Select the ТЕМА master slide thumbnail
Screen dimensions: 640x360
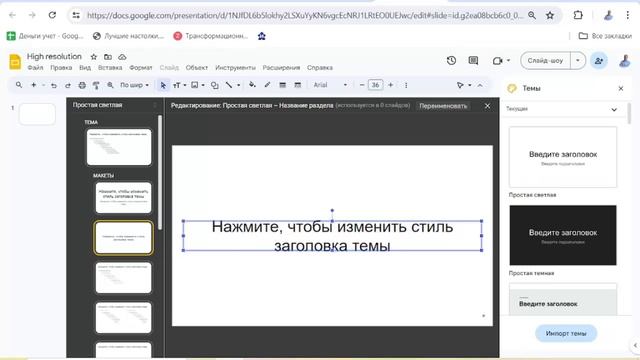coord(119,147)
